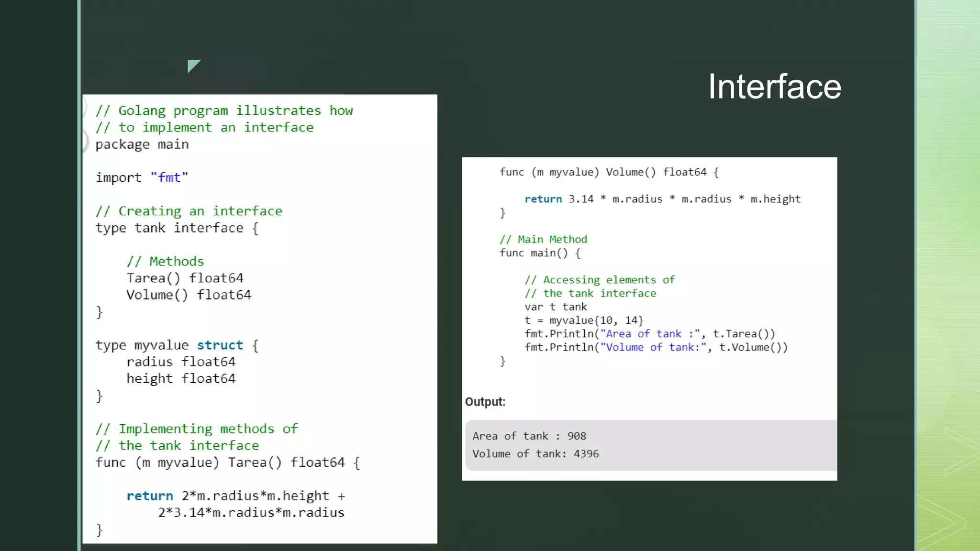The width and height of the screenshot is (980, 551).
Task: Click output line "Volume of tank: 4396"
Action: point(535,454)
